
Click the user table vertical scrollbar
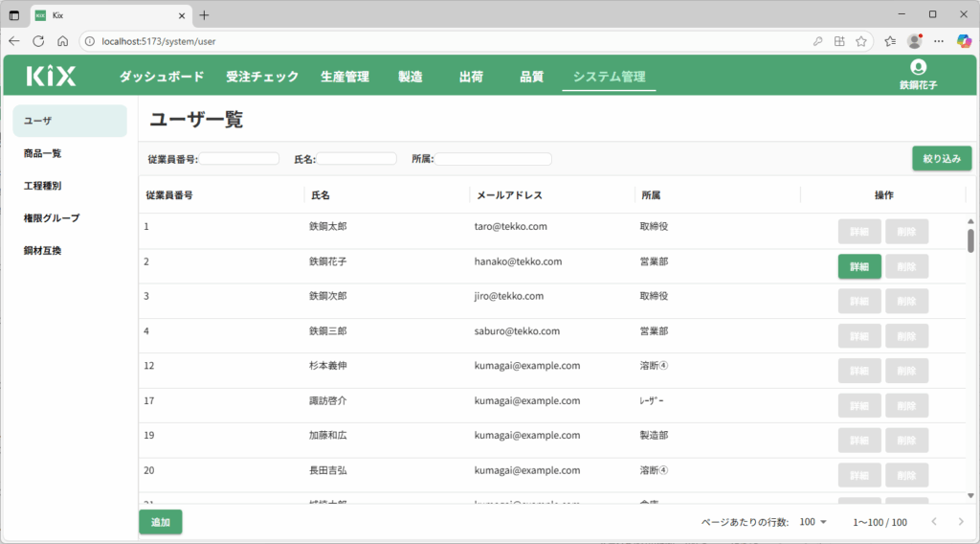tap(970, 239)
